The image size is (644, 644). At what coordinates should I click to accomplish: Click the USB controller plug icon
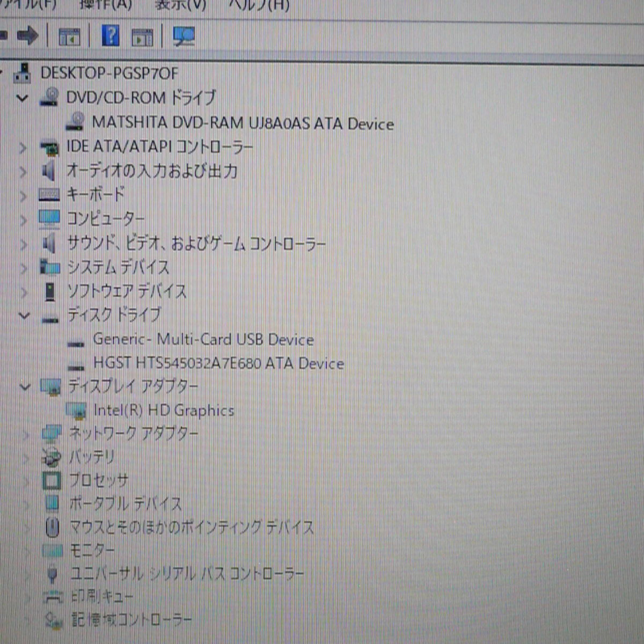point(52,575)
